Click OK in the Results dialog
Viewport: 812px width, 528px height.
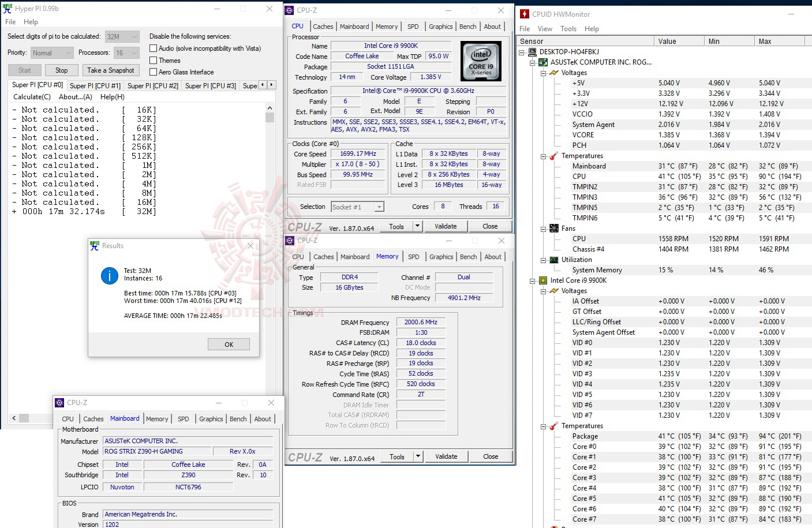[x=229, y=344]
